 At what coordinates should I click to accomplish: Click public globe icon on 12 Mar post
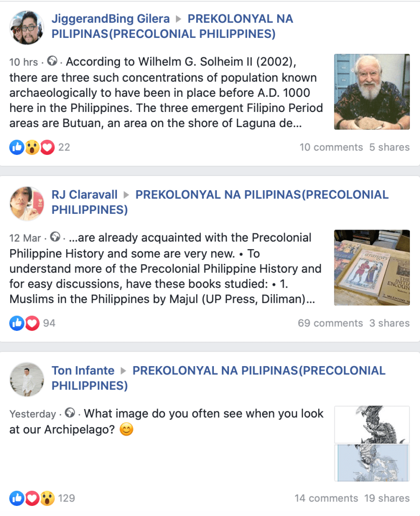pos(55,237)
